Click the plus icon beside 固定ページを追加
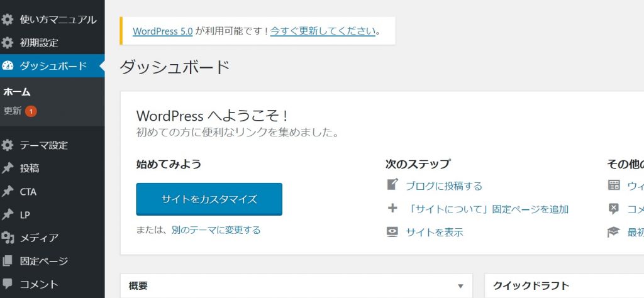The width and height of the screenshot is (644, 298). click(x=392, y=208)
